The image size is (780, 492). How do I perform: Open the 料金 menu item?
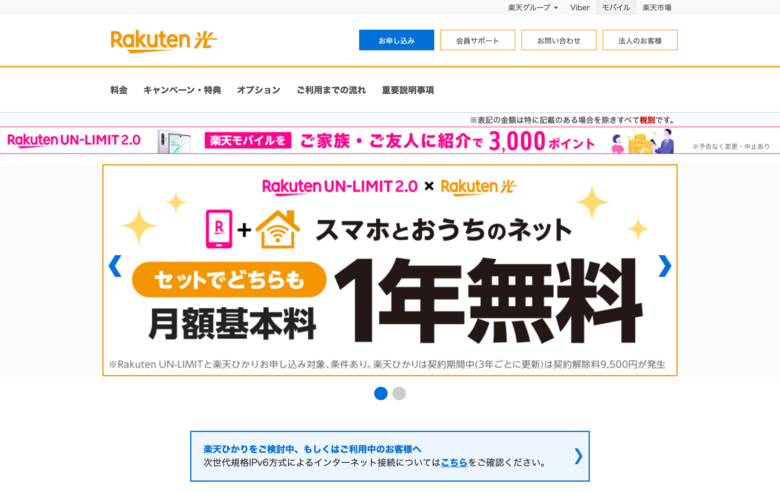119,90
